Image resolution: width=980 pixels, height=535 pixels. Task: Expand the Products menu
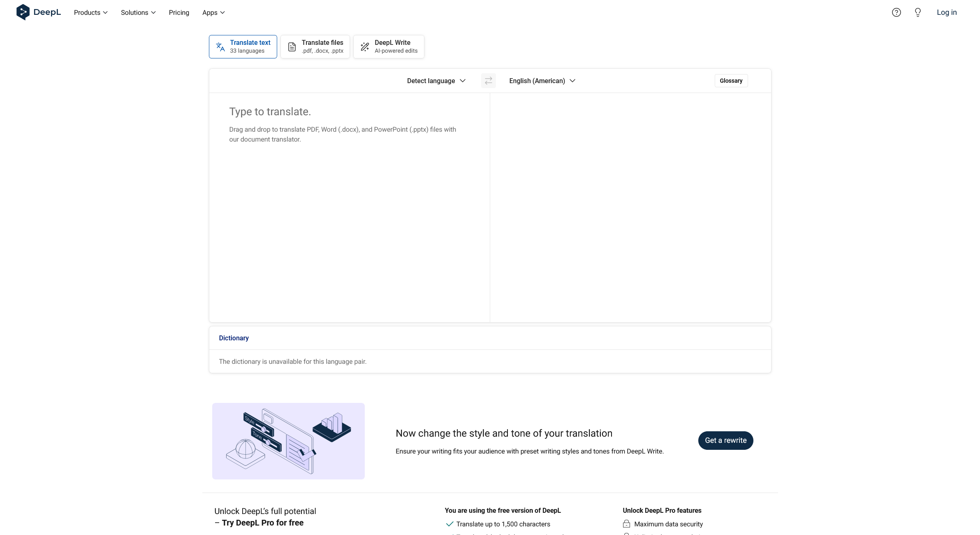click(91, 12)
